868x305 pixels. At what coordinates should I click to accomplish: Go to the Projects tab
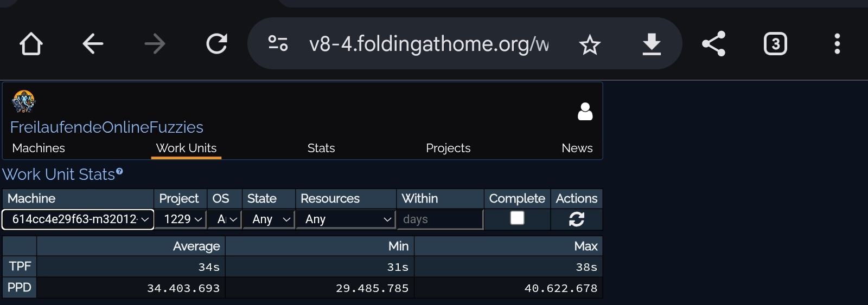(x=448, y=148)
